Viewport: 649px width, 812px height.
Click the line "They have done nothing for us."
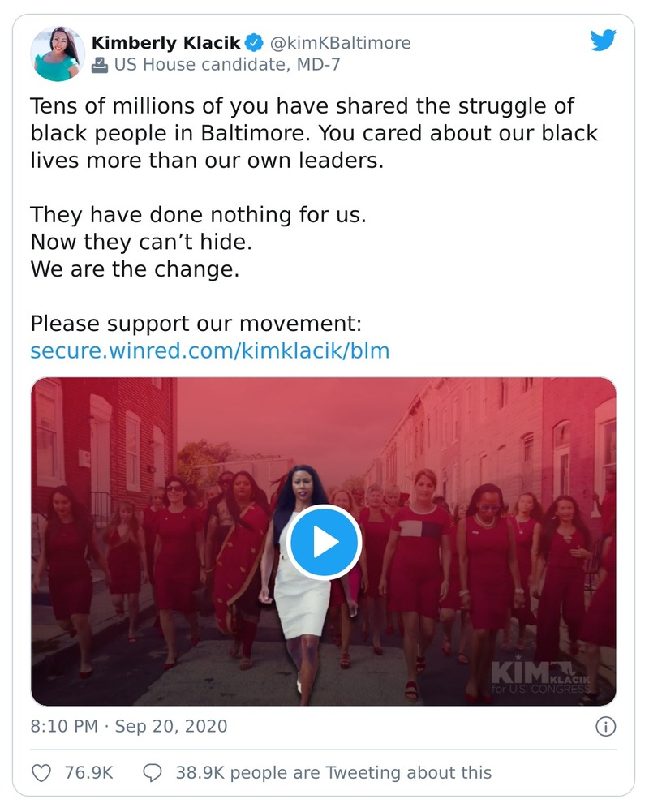click(199, 216)
